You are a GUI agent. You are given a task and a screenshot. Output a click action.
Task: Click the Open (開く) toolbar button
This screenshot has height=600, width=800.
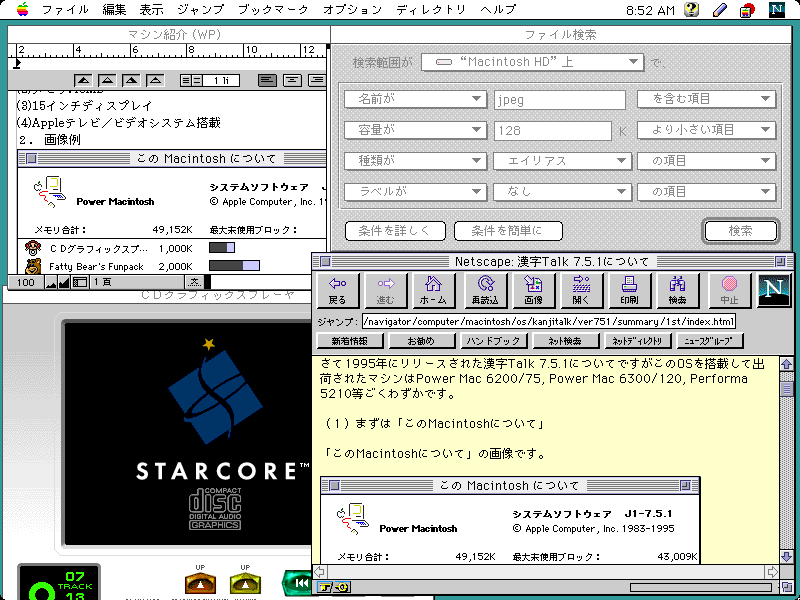pos(581,290)
